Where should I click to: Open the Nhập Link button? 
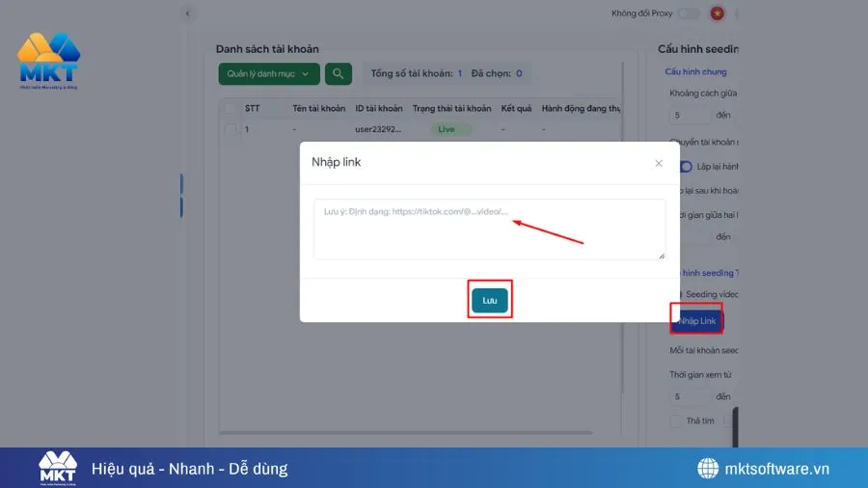click(696, 321)
